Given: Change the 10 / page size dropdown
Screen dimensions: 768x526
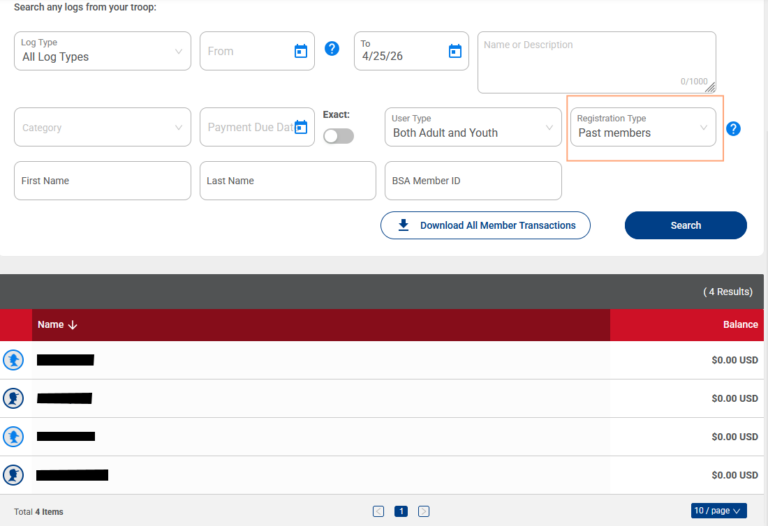Looking at the screenshot, I should click(719, 510).
